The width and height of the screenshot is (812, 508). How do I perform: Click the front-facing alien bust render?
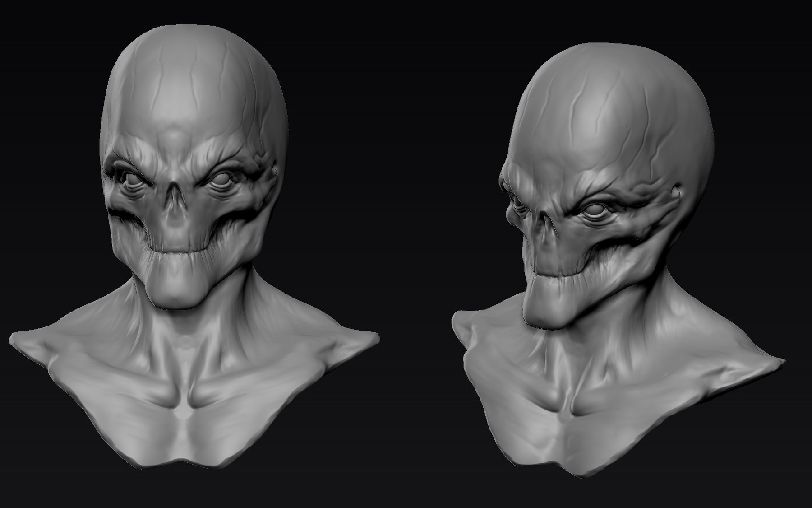180,203
